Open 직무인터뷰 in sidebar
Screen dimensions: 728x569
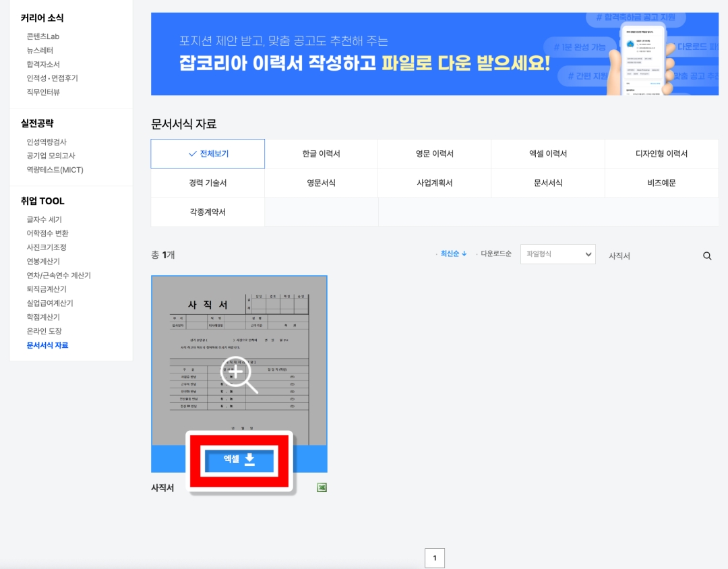(x=43, y=92)
